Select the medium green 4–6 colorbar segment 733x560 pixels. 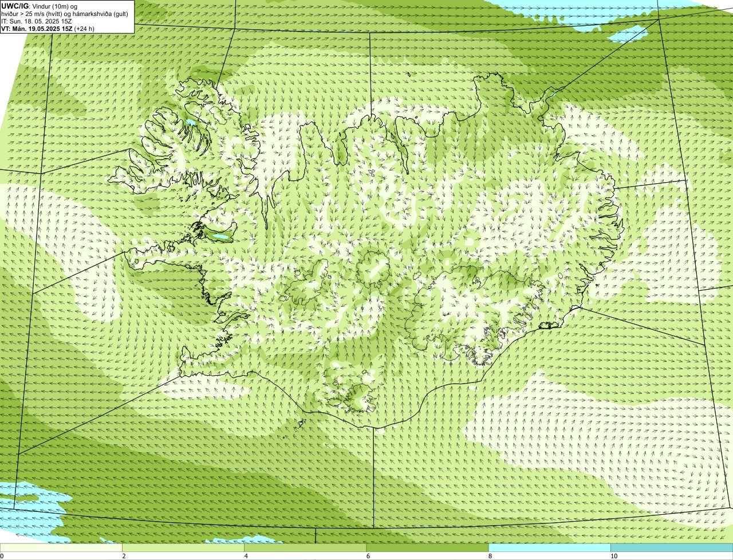pos(305,548)
